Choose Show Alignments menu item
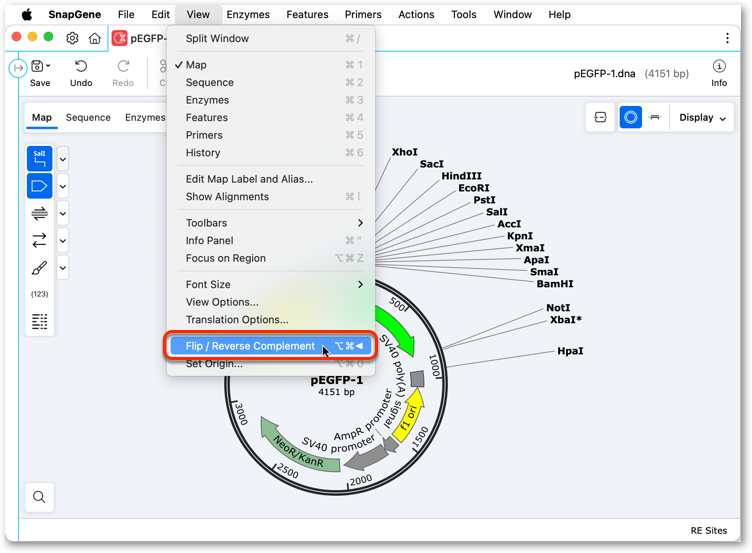The width and height of the screenshot is (752, 553). pos(271,197)
